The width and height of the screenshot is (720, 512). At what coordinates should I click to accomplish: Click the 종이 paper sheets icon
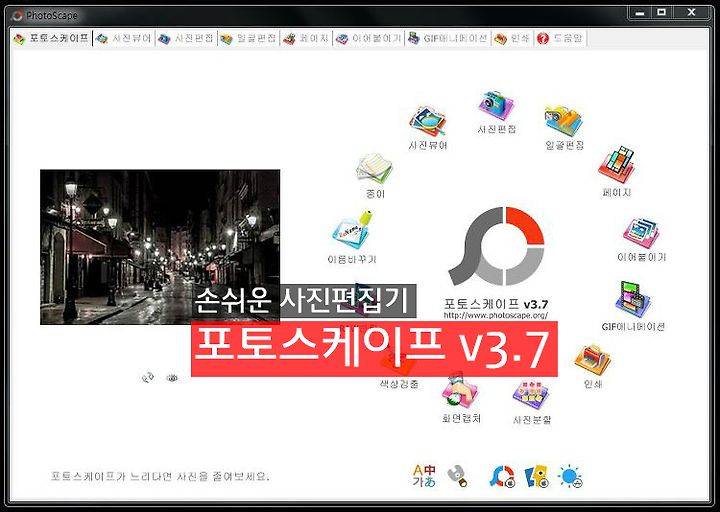[375, 169]
